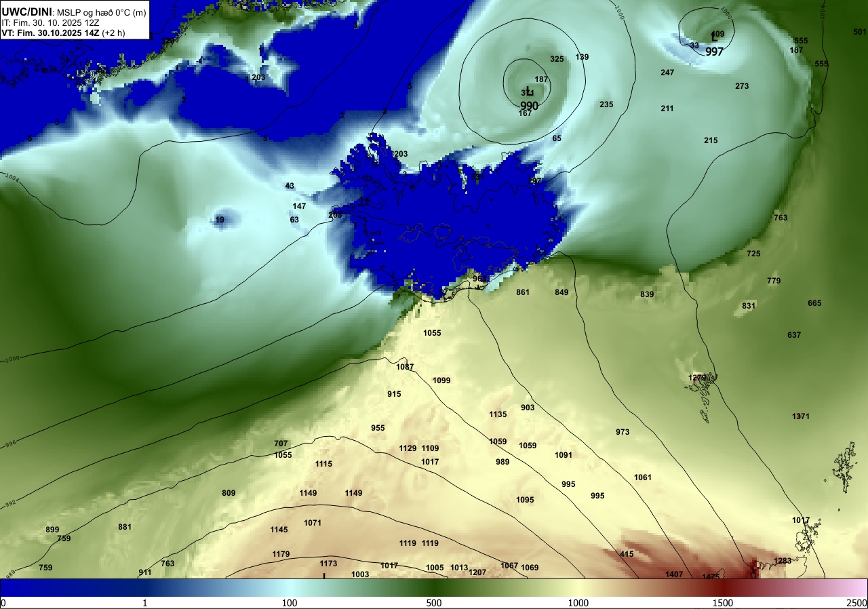Click the 1173 height value
Screen dimensions: 868x609
(x=328, y=564)
